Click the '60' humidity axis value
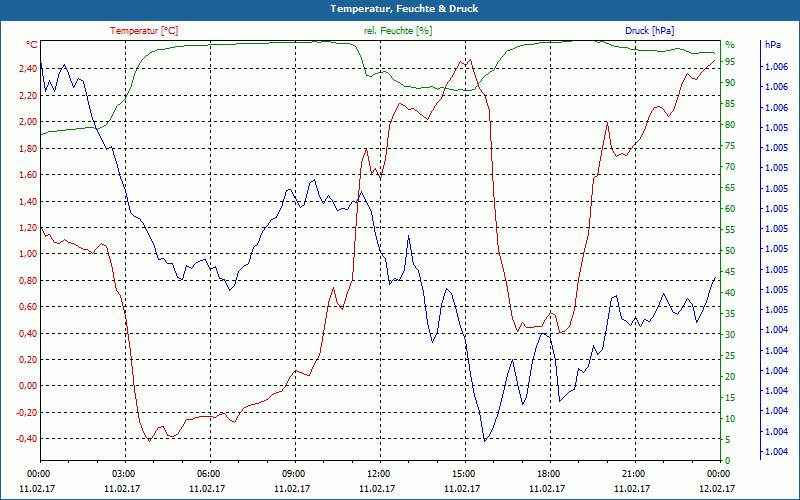Screen dimensions: 800x500 pyautogui.click(x=730, y=209)
